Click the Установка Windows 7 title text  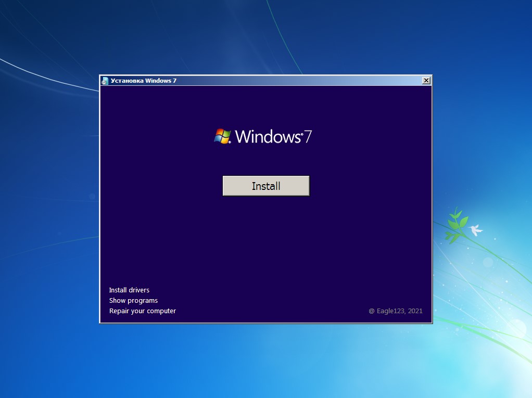pyautogui.click(x=144, y=81)
